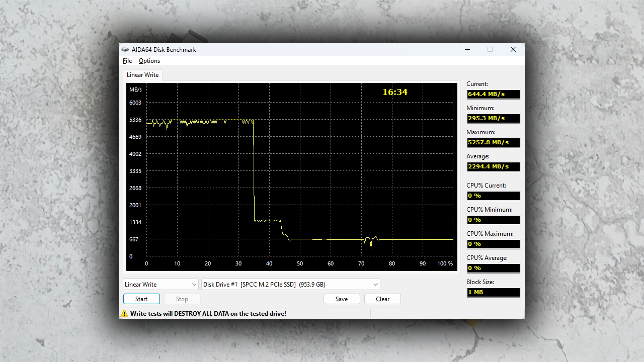644x362 pixels.
Task: Open the Options menu
Action: coord(149,61)
